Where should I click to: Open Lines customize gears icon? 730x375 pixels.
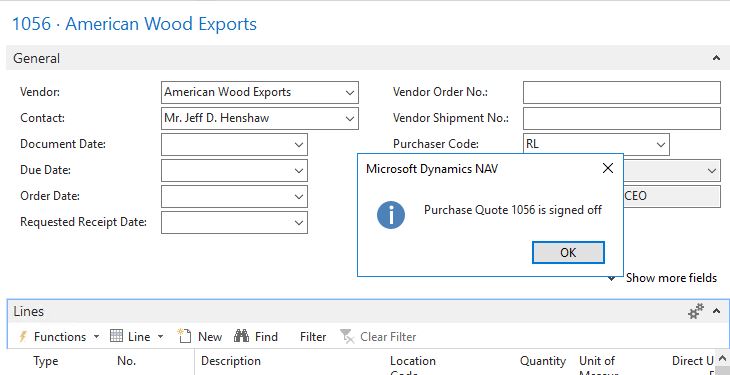pos(696,311)
